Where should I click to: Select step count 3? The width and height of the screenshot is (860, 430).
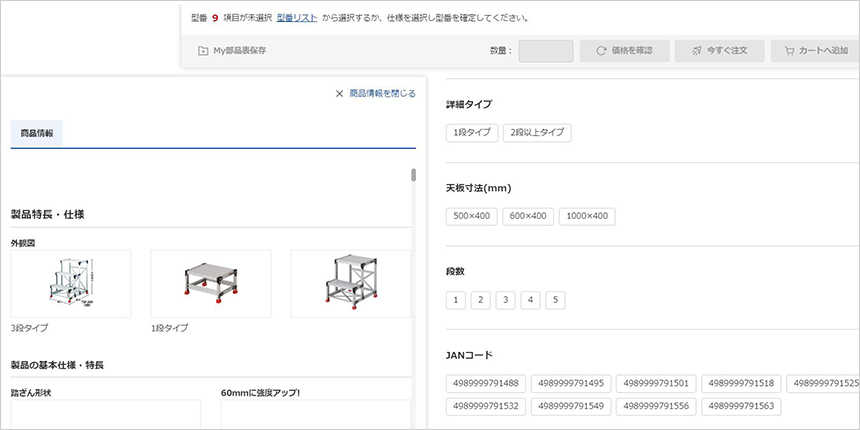click(506, 300)
